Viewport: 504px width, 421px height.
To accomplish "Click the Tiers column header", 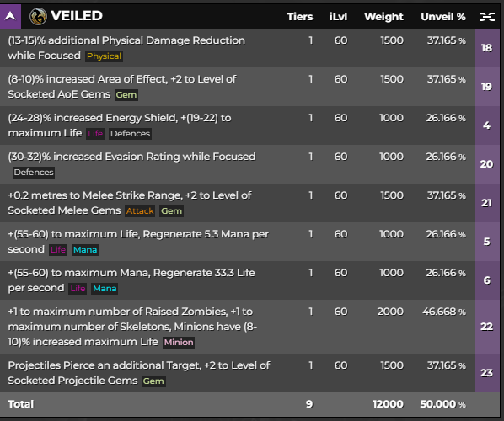I will 299,17.
